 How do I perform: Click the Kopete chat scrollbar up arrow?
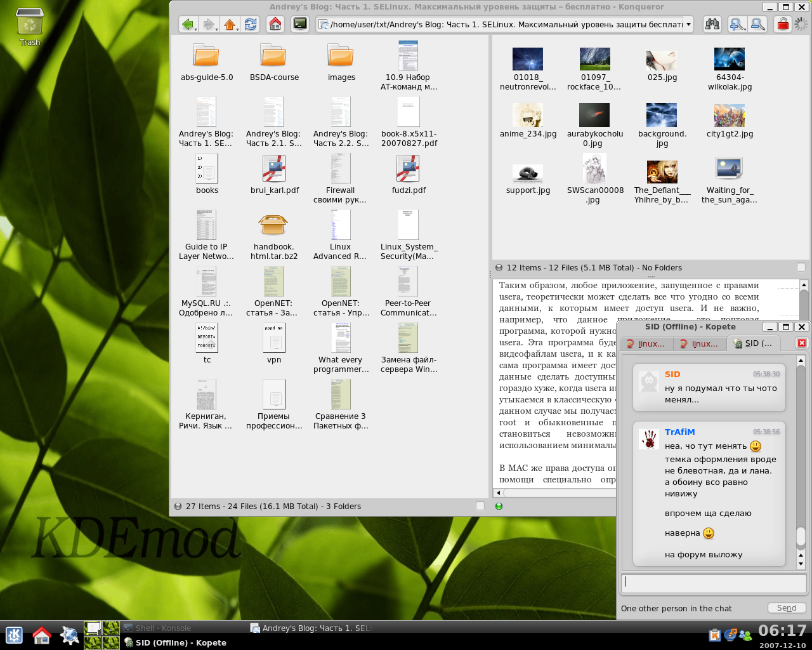[x=801, y=360]
